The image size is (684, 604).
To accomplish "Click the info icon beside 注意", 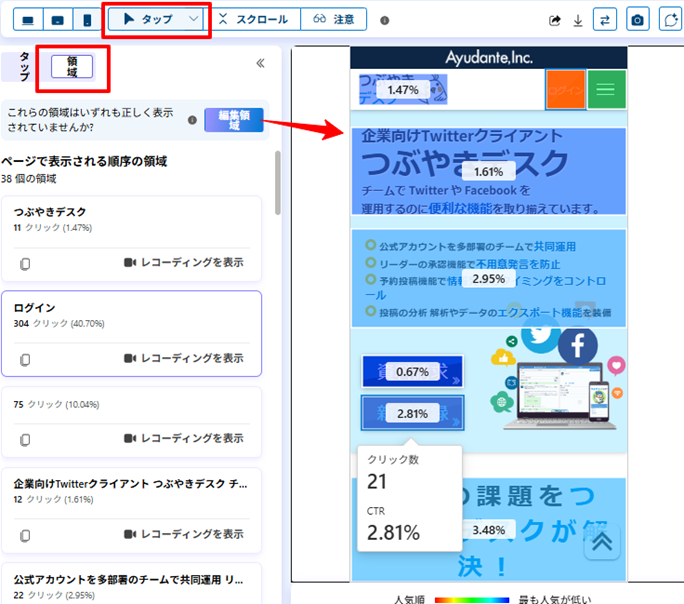I will 384,20.
